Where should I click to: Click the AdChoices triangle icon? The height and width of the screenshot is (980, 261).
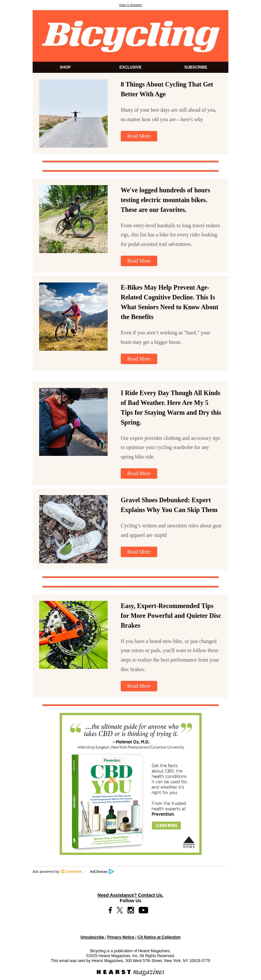(x=111, y=872)
